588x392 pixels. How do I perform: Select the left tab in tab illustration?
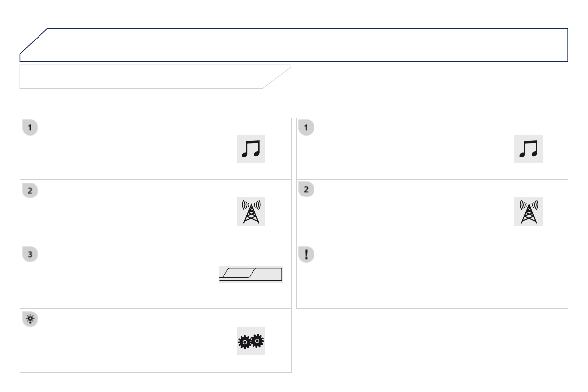(x=236, y=274)
